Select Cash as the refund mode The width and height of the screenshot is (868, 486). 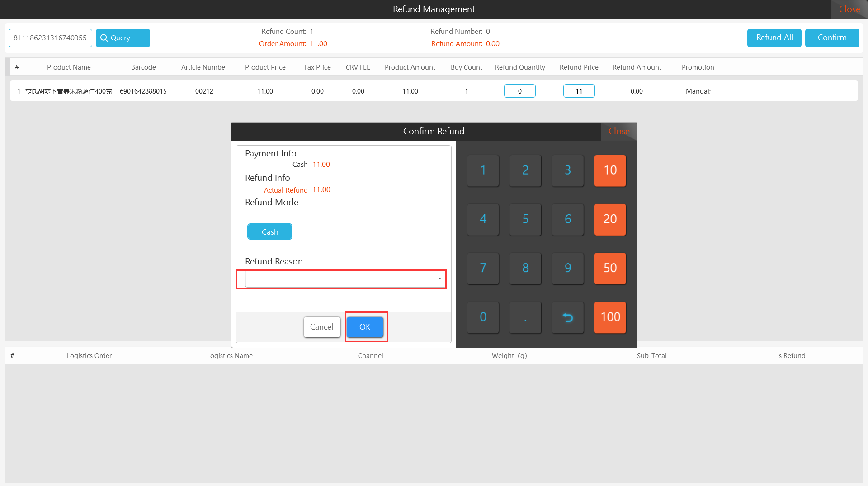[269, 232]
